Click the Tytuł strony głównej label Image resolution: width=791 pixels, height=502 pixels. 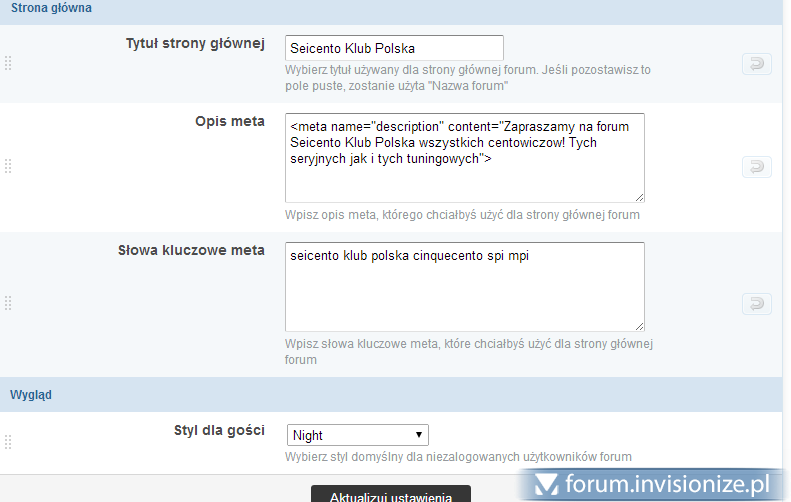[194, 44]
